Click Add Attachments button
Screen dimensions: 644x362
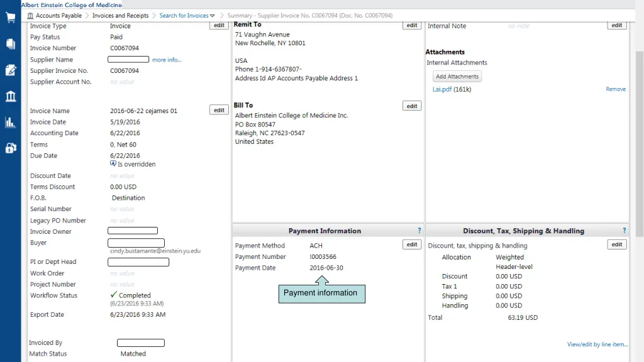coord(457,76)
